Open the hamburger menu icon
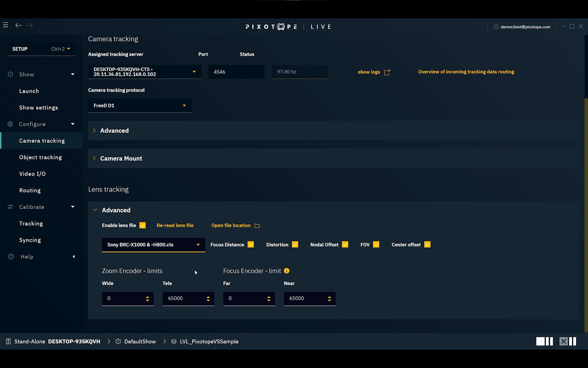This screenshot has width=588, height=368. [6, 25]
